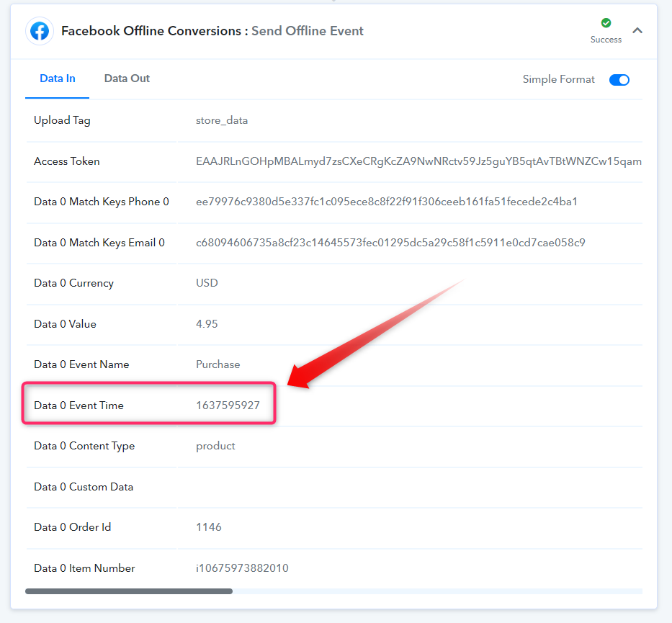This screenshot has width=672, height=623.
Task: Open the Data Out tab
Action: click(x=127, y=79)
